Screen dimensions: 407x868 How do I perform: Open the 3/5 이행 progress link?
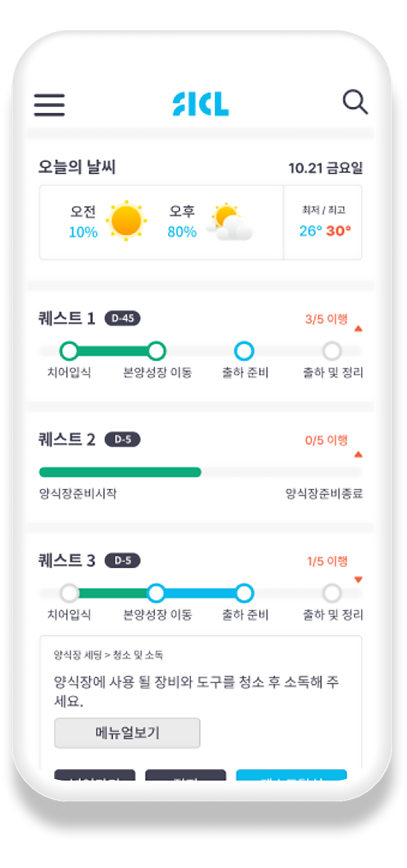(x=326, y=319)
